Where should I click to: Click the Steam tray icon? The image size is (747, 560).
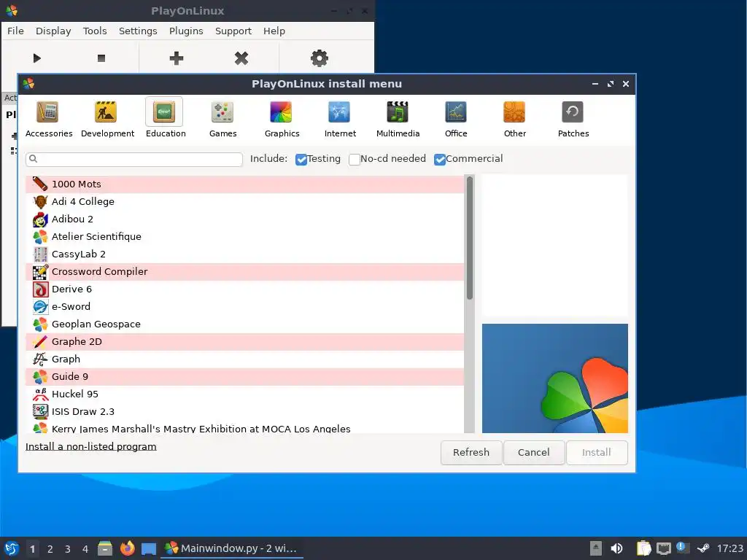tap(703, 548)
